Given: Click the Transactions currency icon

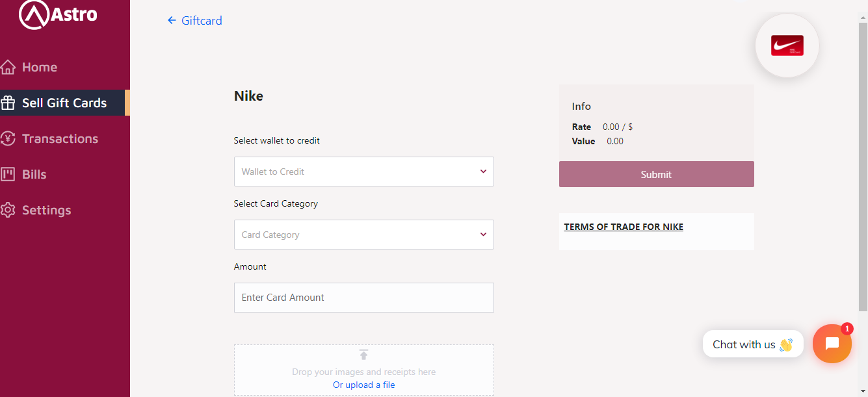Looking at the screenshot, I should [8, 138].
